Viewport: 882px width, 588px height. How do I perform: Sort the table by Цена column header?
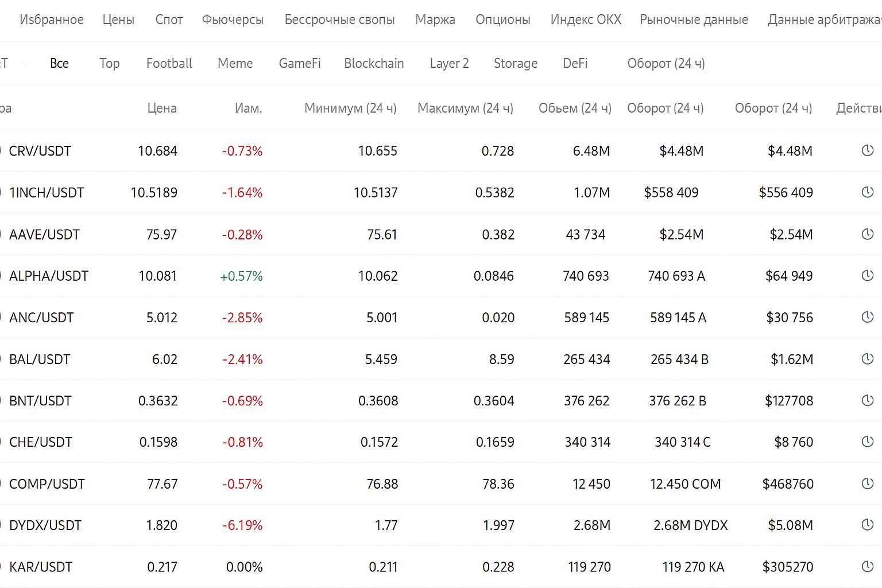162,108
